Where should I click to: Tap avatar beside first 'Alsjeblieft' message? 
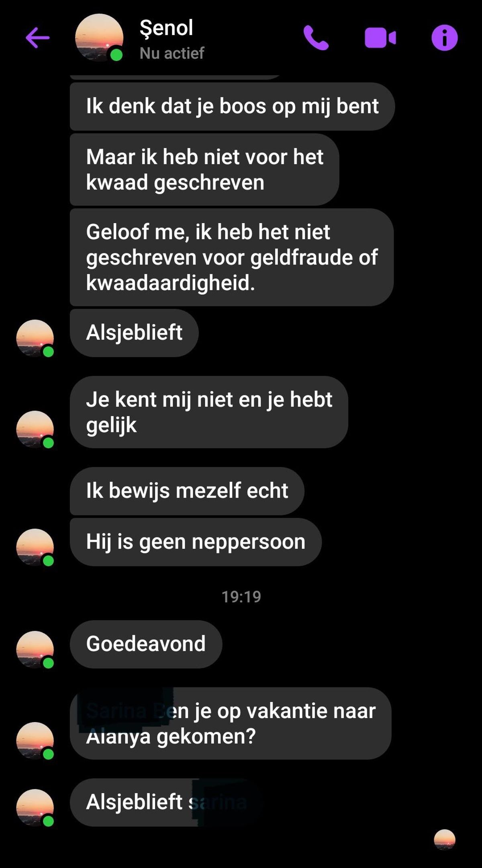(35, 338)
